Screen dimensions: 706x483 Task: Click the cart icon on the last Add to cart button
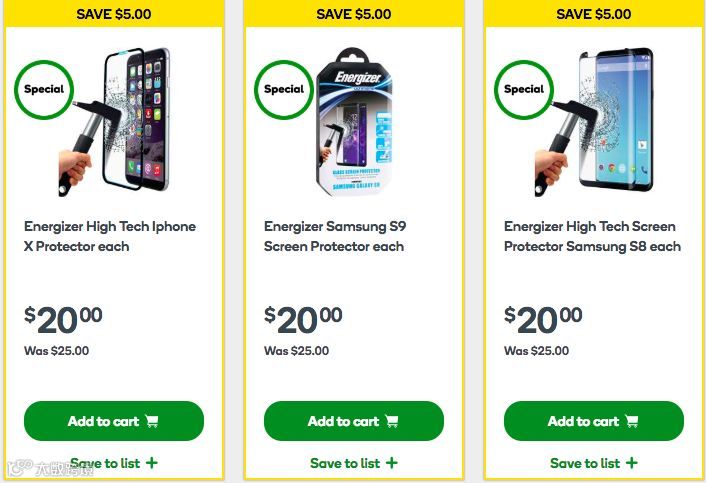pyautogui.click(x=632, y=421)
